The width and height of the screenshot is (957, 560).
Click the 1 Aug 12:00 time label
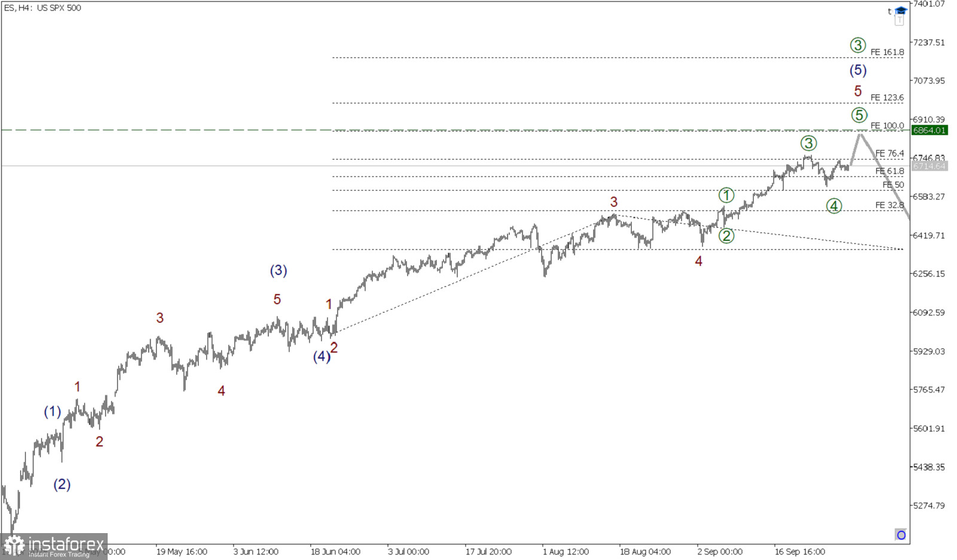[566, 552]
